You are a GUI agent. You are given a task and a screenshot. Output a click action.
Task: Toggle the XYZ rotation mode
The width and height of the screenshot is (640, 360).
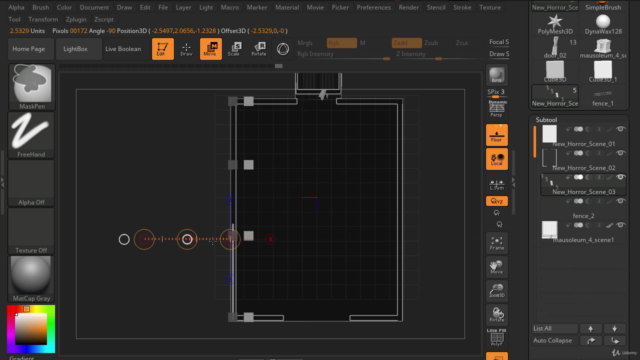click(x=497, y=201)
